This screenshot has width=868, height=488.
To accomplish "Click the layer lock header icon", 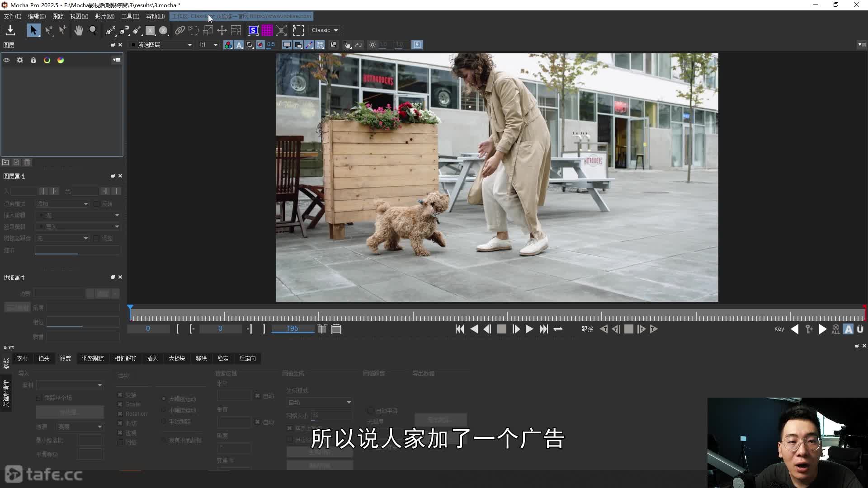I will click(x=33, y=60).
